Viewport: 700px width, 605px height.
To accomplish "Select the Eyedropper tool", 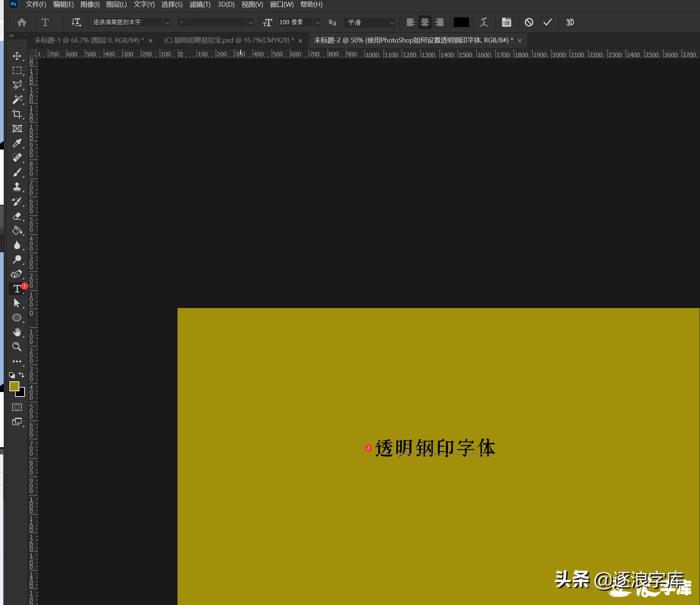I will (17, 143).
